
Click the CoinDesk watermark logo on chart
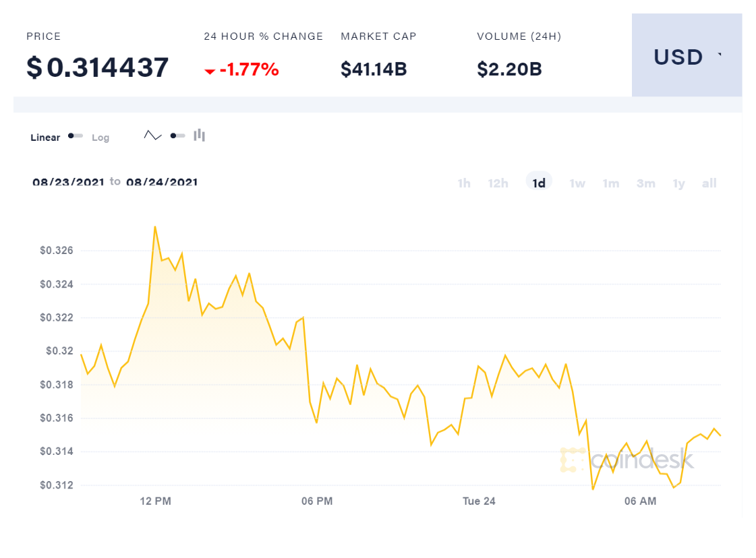pyautogui.click(x=627, y=460)
